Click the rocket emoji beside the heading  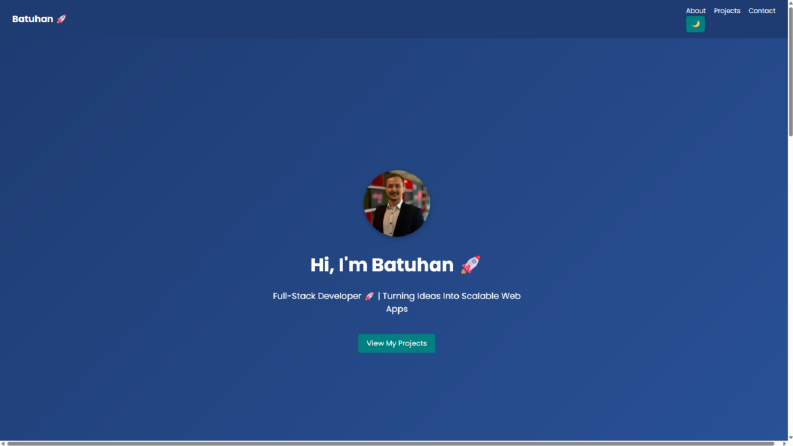[470, 264]
